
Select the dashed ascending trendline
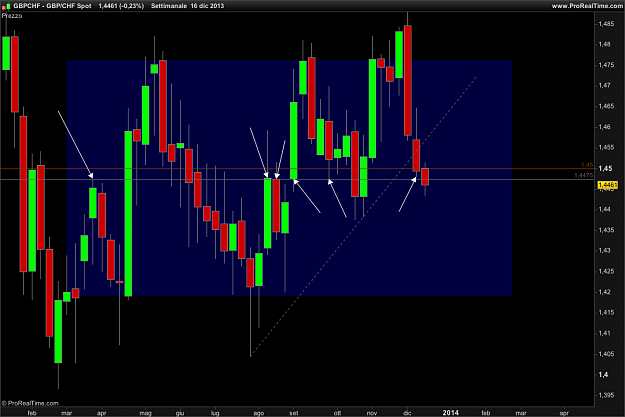(363, 216)
